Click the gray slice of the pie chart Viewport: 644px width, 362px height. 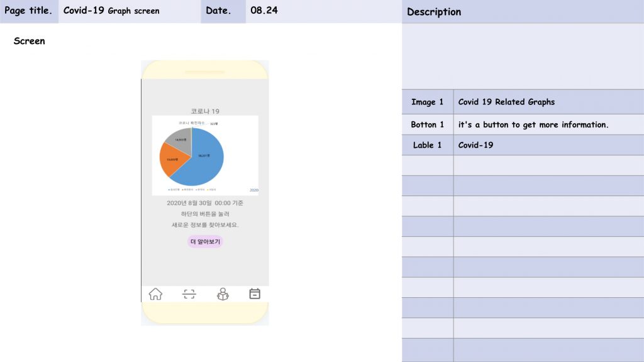click(180, 139)
